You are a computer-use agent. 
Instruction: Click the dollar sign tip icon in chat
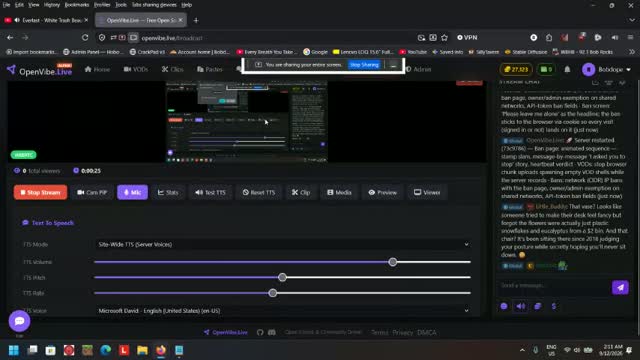(x=554, y=306)
